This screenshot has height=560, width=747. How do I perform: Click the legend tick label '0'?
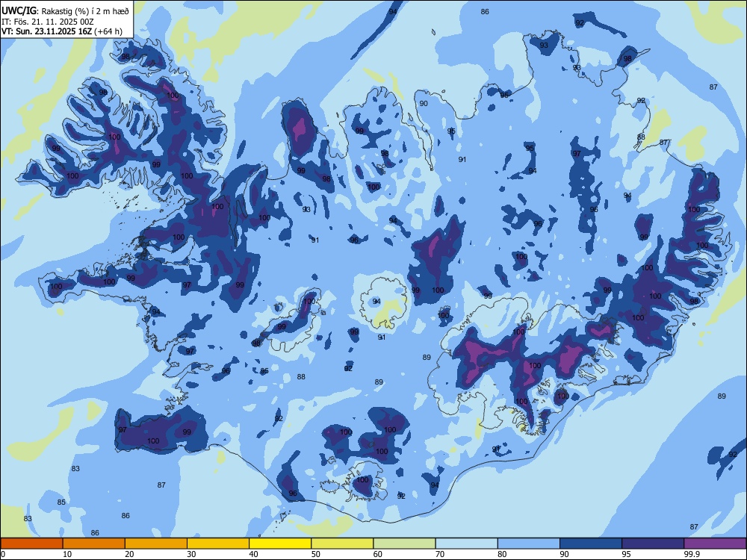click(3, 554)
